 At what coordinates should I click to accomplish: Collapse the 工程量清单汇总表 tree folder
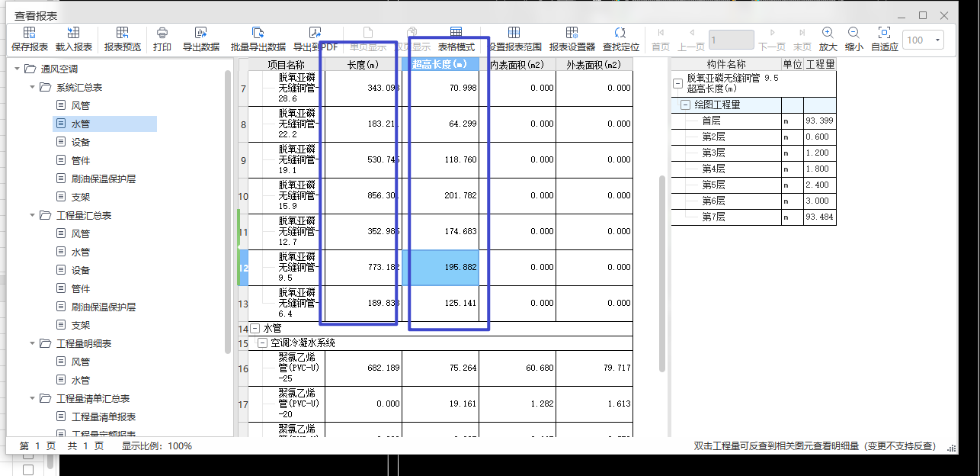tap(32, 398)
